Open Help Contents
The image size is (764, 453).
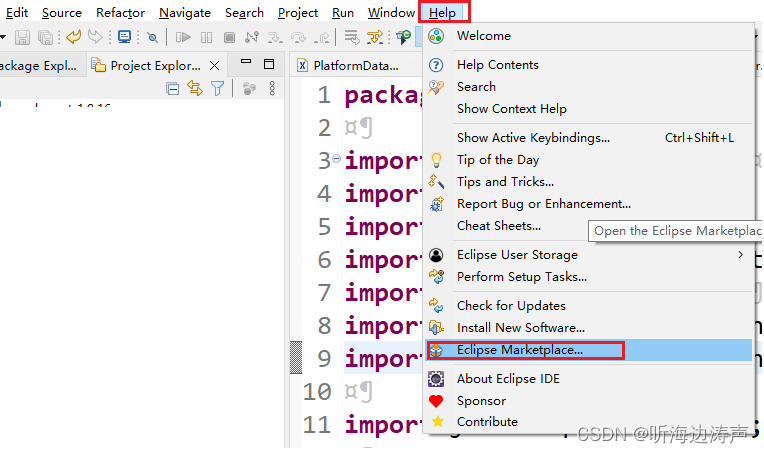[589, 65]
